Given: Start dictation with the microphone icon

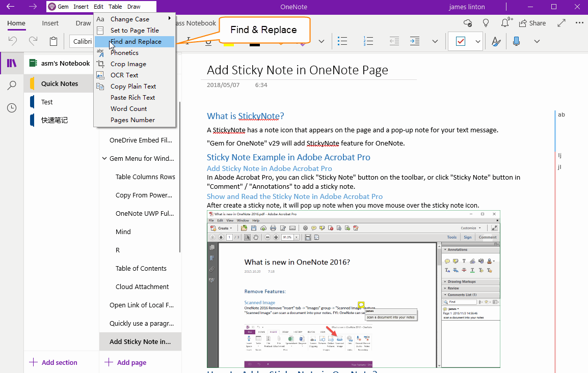Looking at the screenshot, I should [x=516, y=41].
